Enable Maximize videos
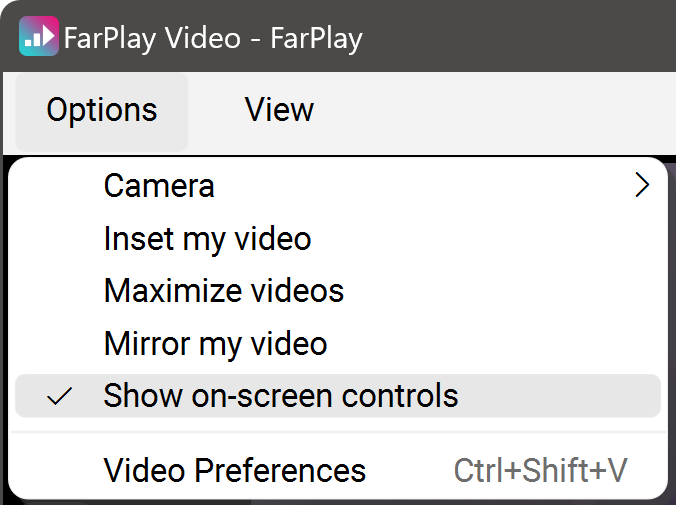The width and height of the screenshot is (676, 505). tap(224, 291)
